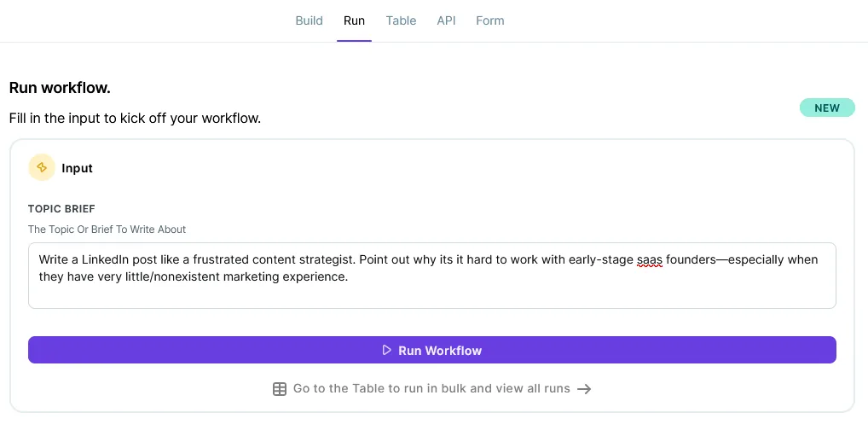This screenshot has height=436, width=868.
Task: Focus the Topic Brief text area
Action: click(431, 276)
